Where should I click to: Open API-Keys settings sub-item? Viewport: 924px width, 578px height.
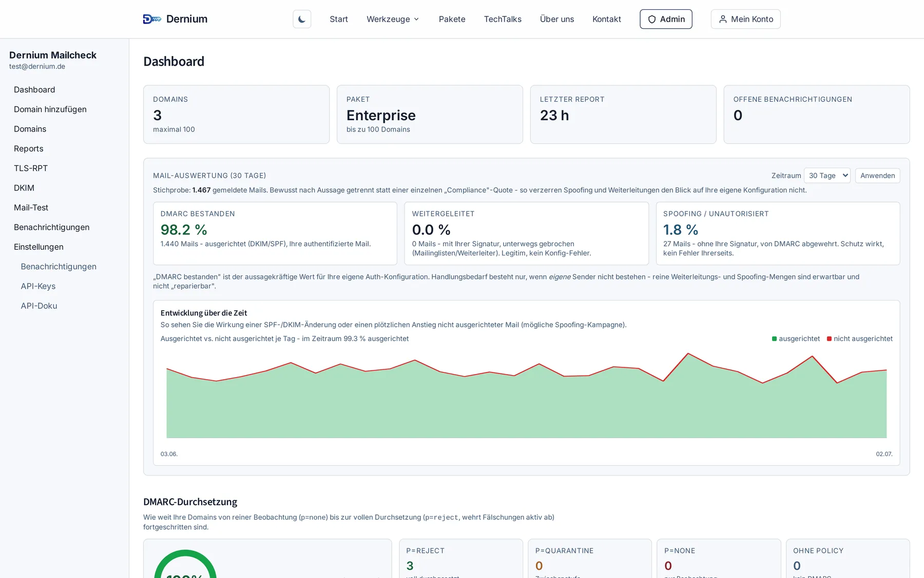pyautogui.click(x=38, y=286)
